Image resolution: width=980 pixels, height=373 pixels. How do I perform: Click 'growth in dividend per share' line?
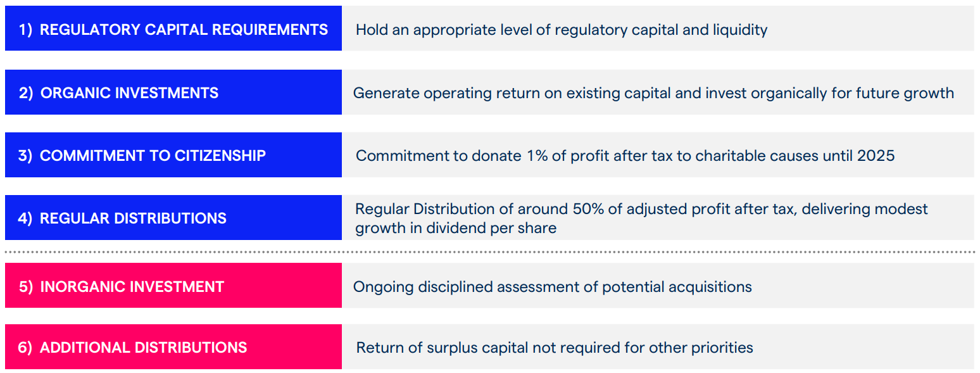point(455,228)
